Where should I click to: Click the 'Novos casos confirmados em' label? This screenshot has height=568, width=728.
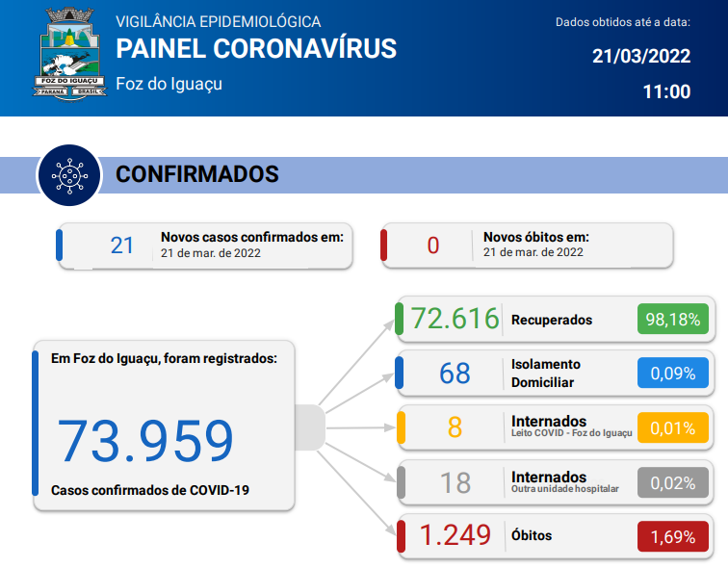[252, 237]
